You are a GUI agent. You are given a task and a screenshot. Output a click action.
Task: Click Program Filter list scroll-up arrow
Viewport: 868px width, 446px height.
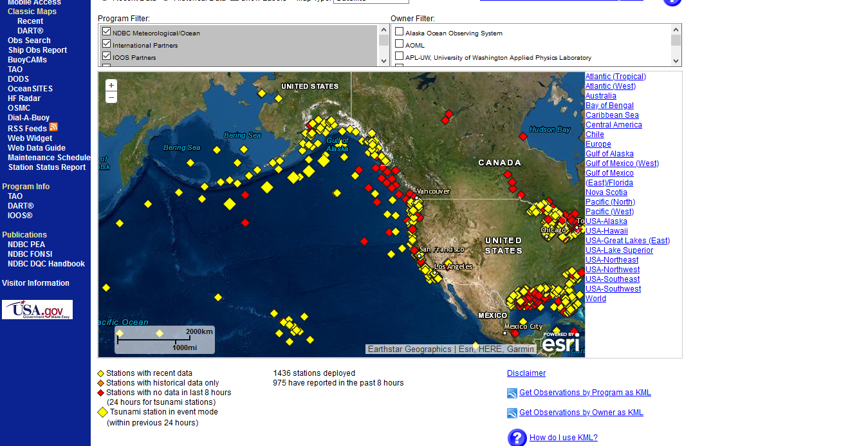(383, 30)
